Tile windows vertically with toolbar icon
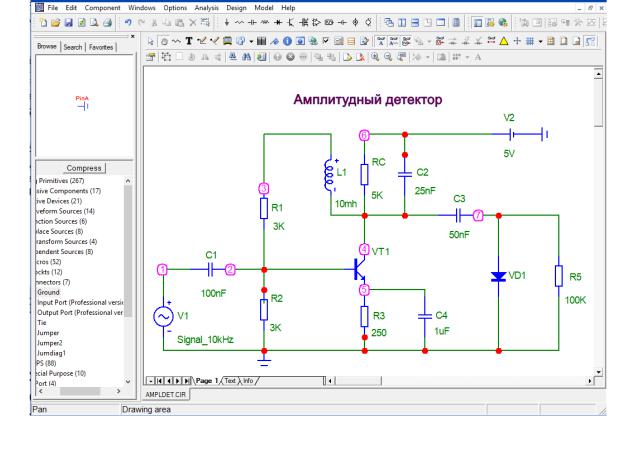624x454 pixels. pyautogui.click(x=402, y=23)
